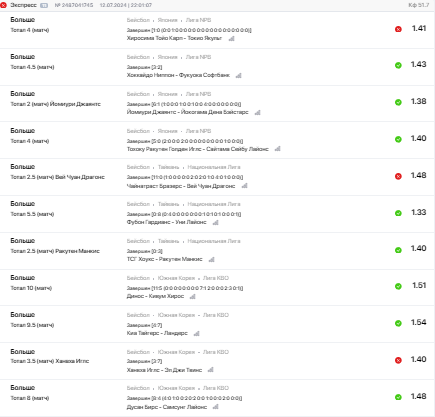Screen dimensions: 435x417
Task: Open ТСГ Хоукс - Ракутен Манкис match
Action: (164, 259)
